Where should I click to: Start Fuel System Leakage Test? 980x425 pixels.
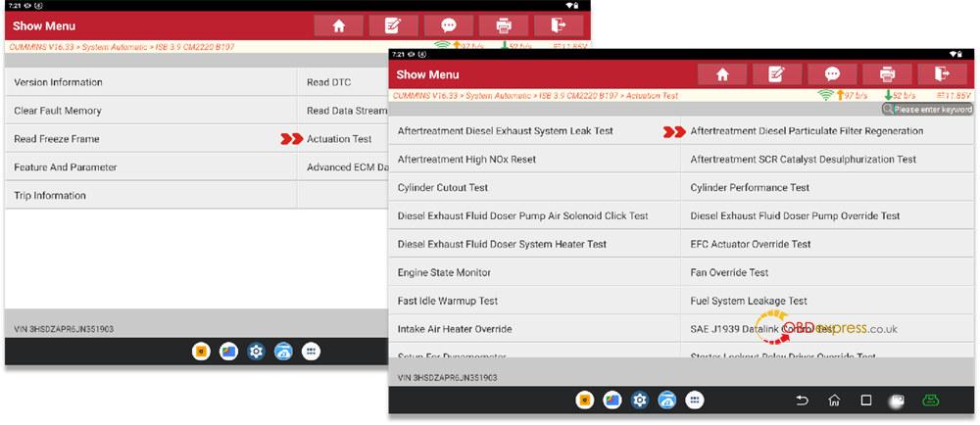click(x=827, y=301)
